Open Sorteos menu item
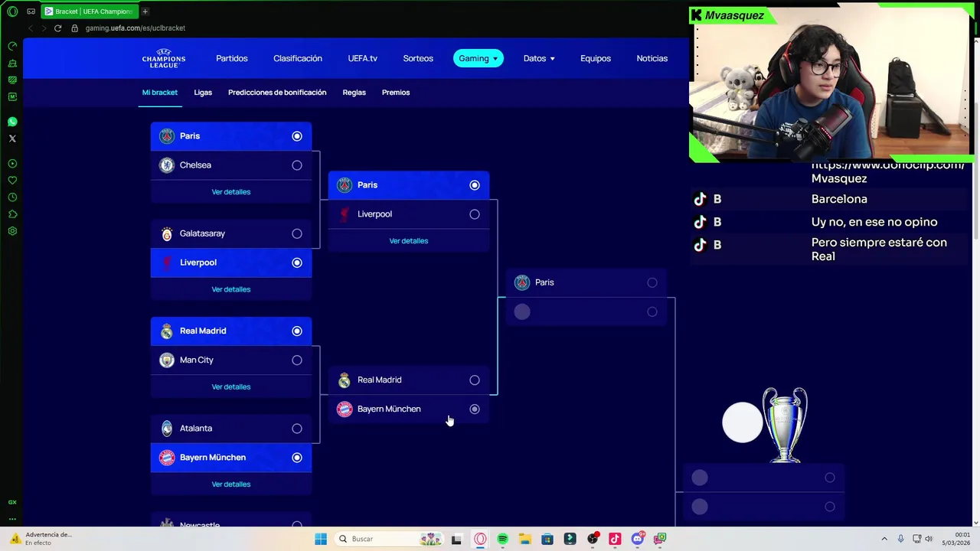The width and height of the screenshot is (980, 551). click(x=418, y=58)
